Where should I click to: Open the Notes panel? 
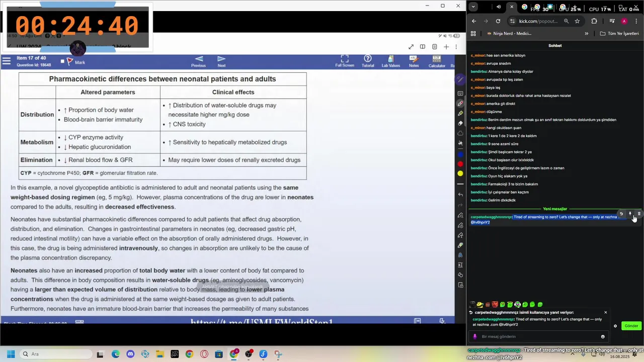tap(414, 61)
